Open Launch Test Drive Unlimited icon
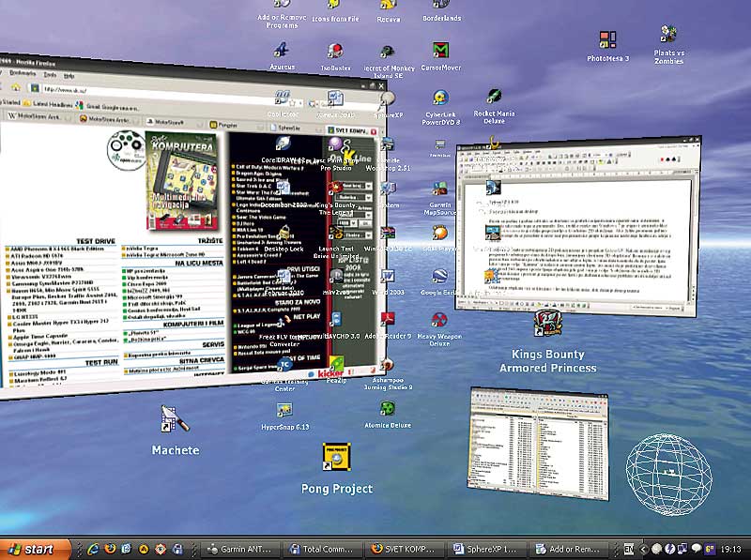Image resolution: width=751 pixels, height=560 pixels. coord(335,233)
